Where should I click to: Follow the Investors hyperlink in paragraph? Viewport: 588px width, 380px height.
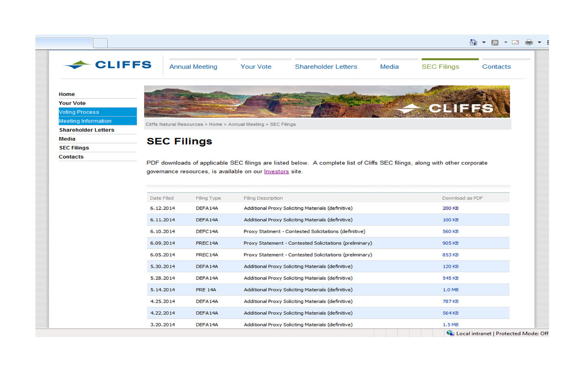pyautogui.click(x=276, y=171)
